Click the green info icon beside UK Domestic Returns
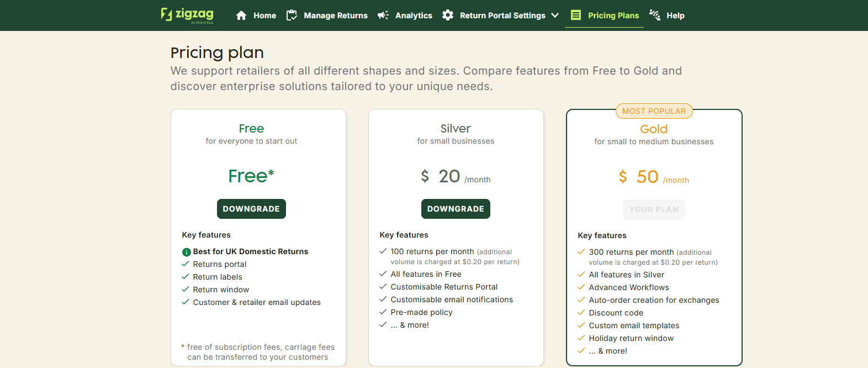Viewport: 868px width, 368px height. click(x=186, y=252)
